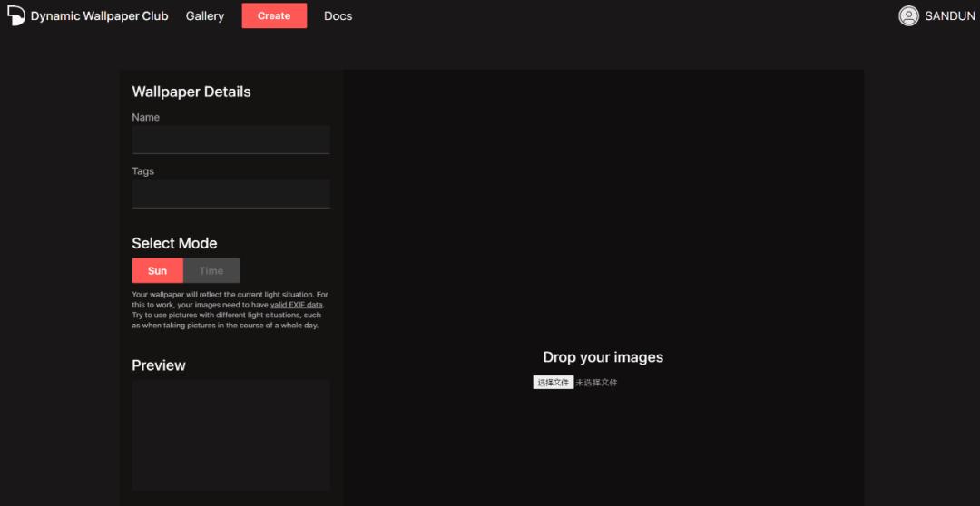
Task: Open the SANDUN user avatar icon
Action: (908, 15)
